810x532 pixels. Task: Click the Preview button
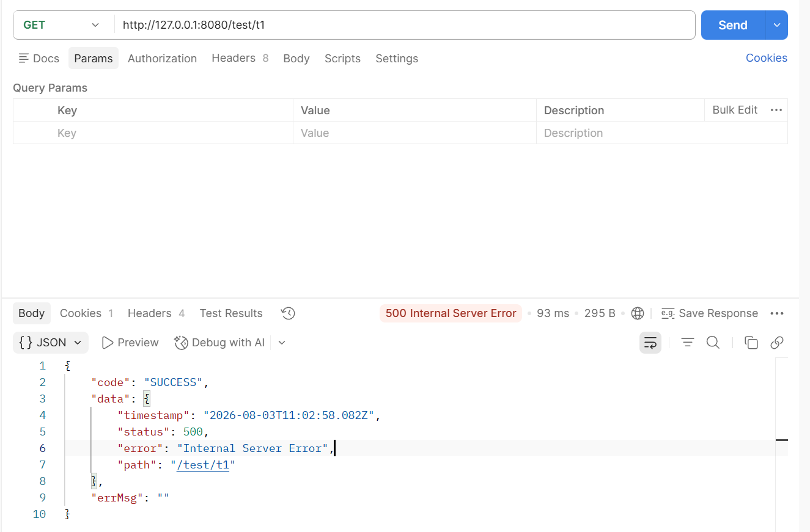tap(130, 343)
